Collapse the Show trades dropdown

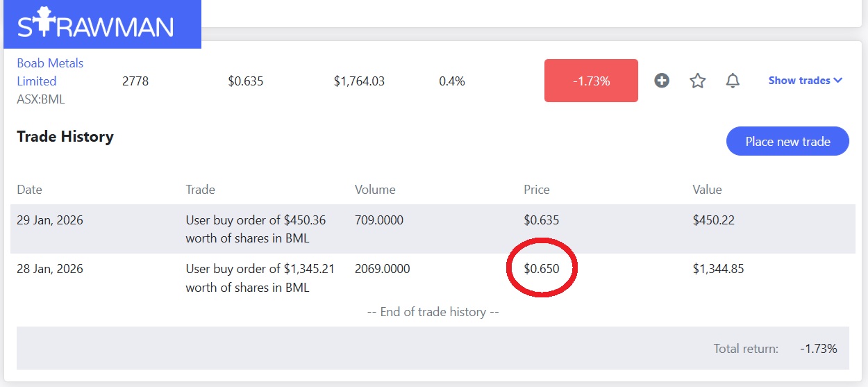coord(805,81)
